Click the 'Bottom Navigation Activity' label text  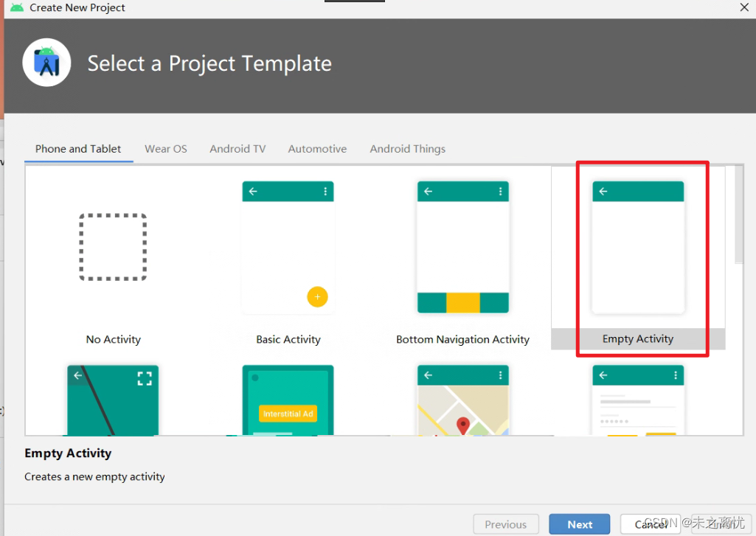tap(463, 339)
